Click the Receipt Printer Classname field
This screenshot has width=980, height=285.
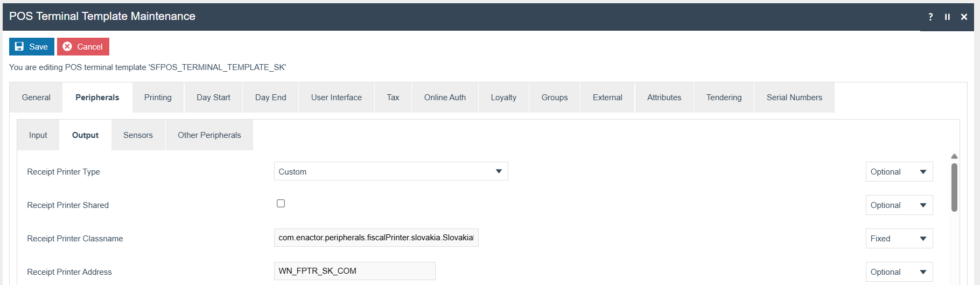click(376, 238)
